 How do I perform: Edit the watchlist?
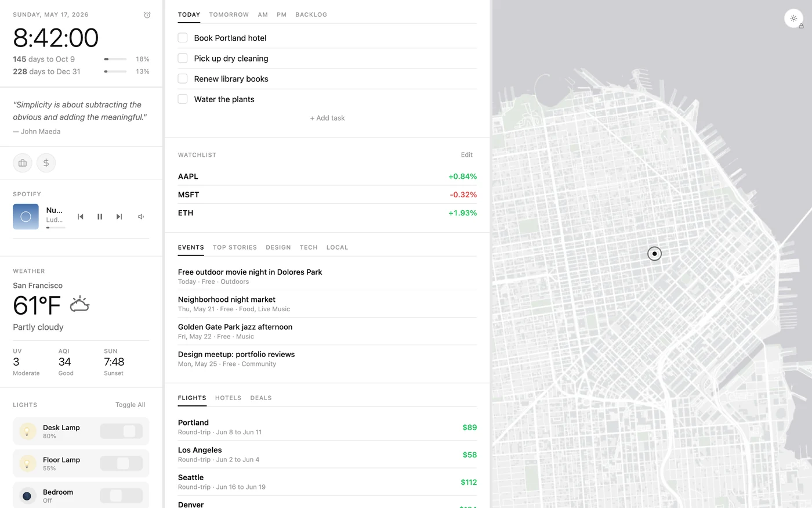coord(467,155)
